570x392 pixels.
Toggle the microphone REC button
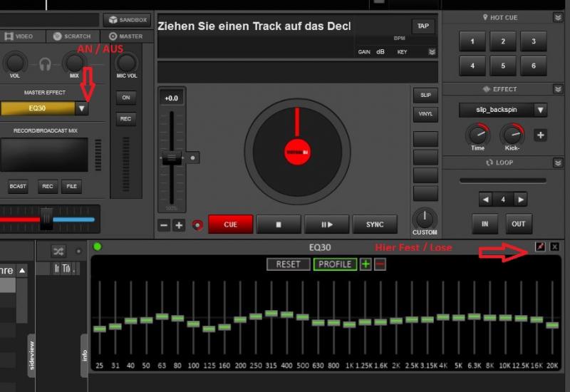pyautogui.click(x=126, y=118)
